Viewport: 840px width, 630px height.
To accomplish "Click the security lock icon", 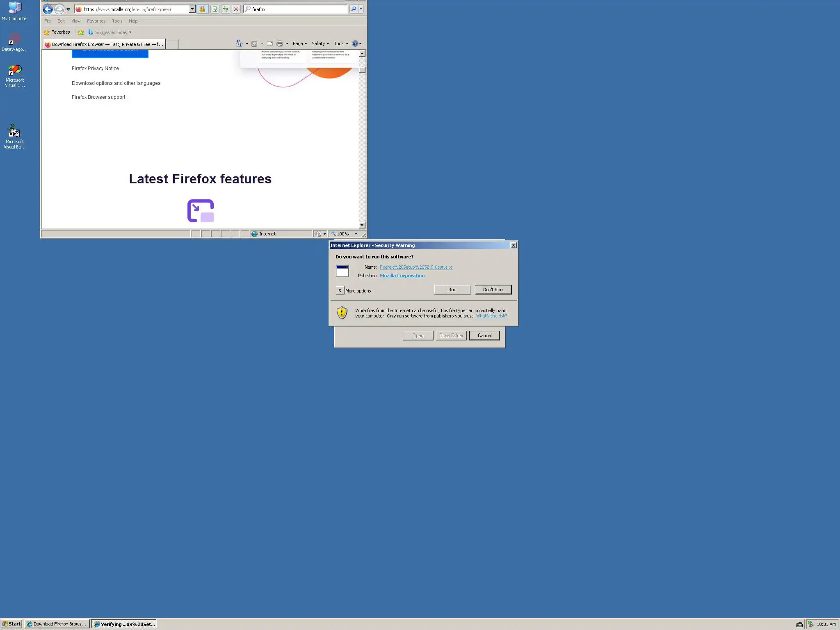I will [x=202, y=9].
